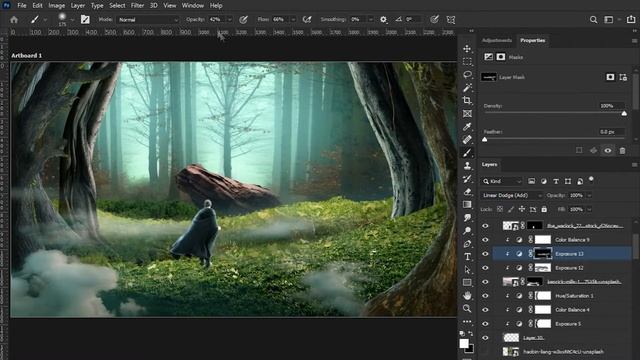640x360 pixels.
Task: Hide the Exposure 12 layer
Action: click(485, 268)
